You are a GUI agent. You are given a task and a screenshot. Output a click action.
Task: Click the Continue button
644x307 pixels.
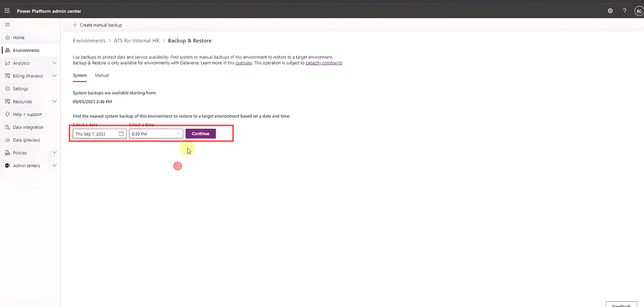pos(201,134)
